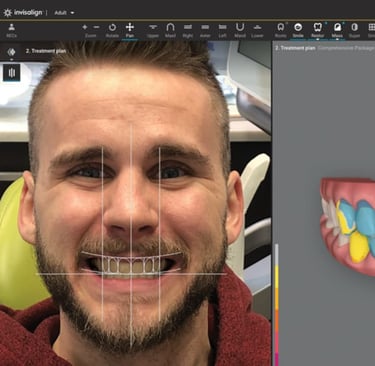Click the Invisalign logo

coord(23,13)
